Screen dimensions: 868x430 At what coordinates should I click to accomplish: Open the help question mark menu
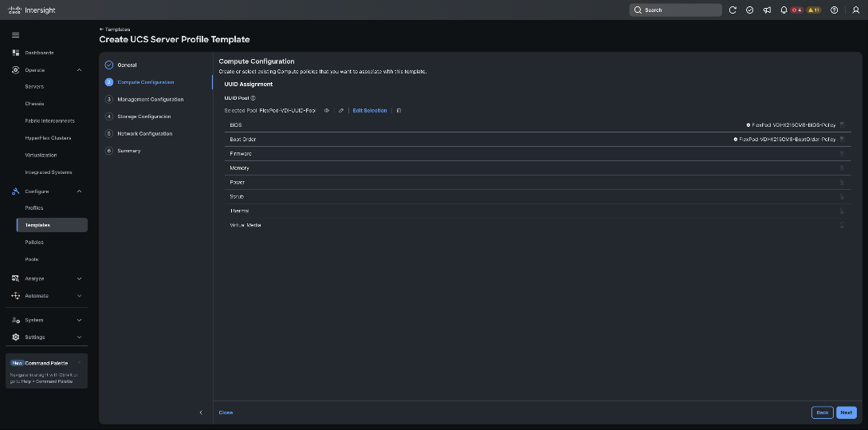[x=835, y=10]
